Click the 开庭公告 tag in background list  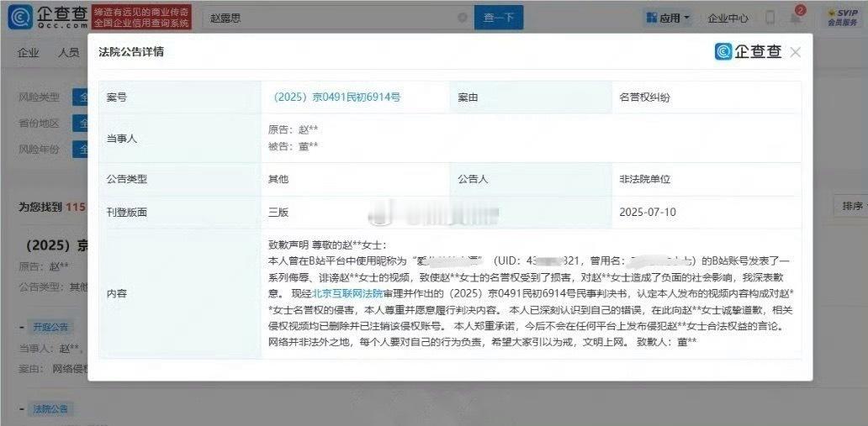50,327
